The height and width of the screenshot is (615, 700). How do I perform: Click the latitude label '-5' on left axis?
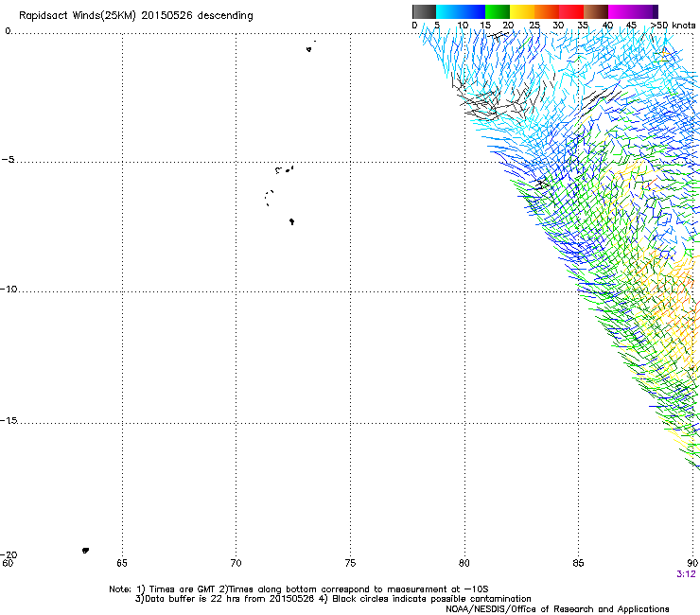tap(8, 160)
